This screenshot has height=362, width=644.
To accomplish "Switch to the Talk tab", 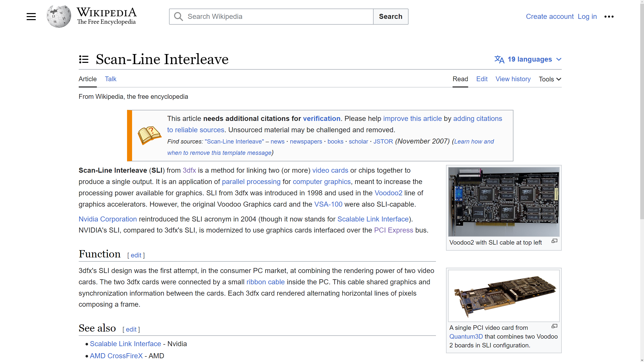I will coord(110,79).
